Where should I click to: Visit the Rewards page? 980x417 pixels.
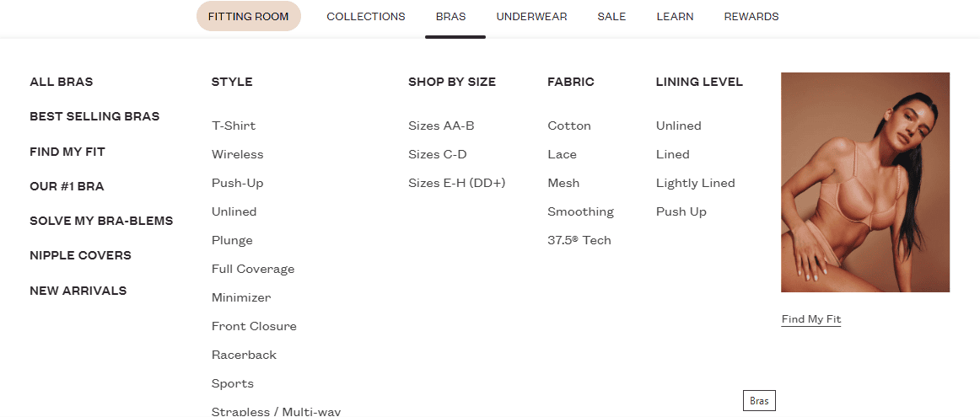pos(751,17)
